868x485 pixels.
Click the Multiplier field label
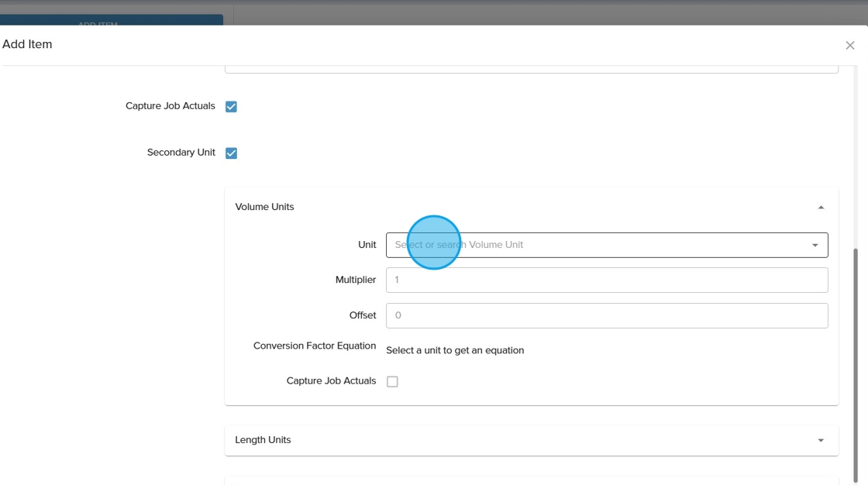355,280
